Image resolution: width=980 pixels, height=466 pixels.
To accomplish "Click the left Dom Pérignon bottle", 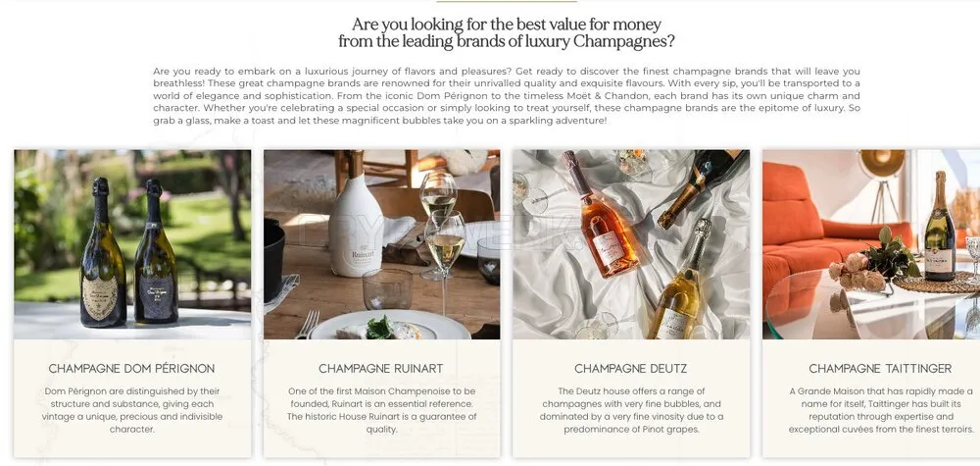I will click(103, 253).
